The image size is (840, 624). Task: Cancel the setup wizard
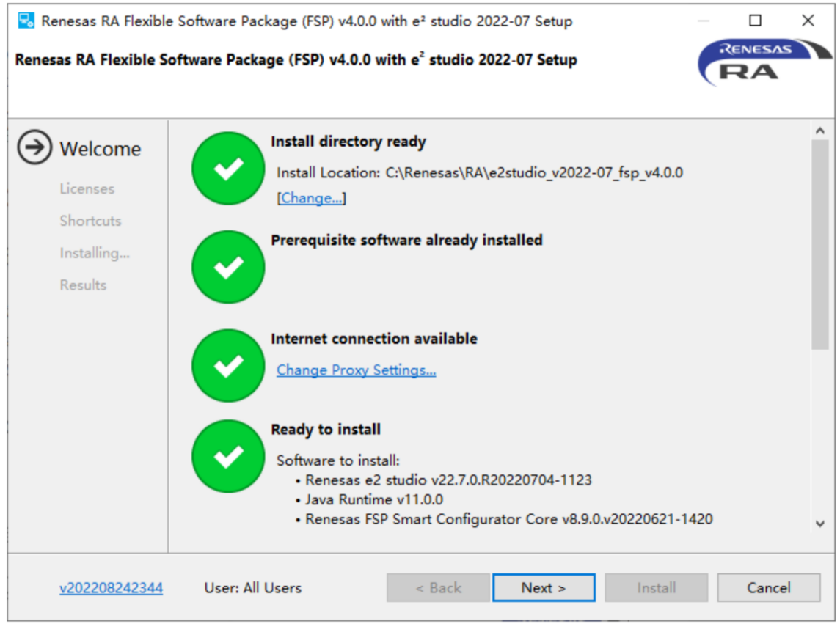[x=769, y=588]
